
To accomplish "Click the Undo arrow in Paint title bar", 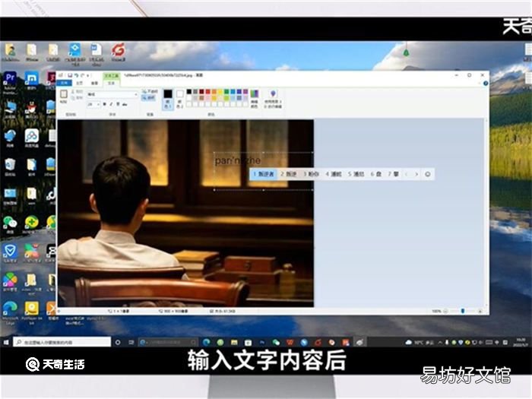I will click(76, 75).
